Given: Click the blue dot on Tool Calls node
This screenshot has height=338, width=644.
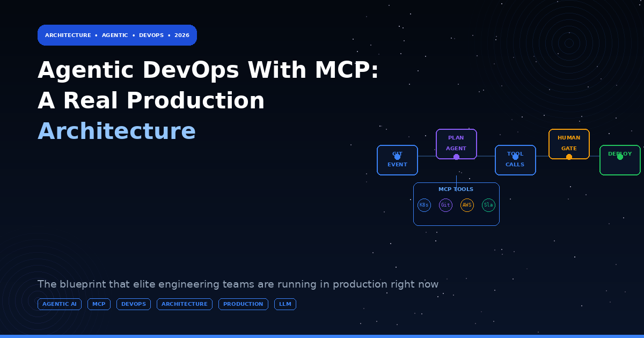Looking at the screenshot, I should (x=515, y=157).
